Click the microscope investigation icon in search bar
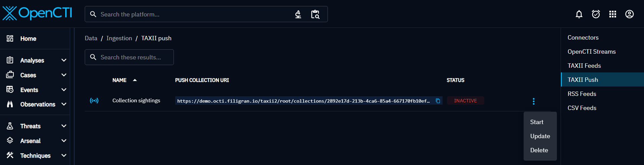 tap(298, 14)
